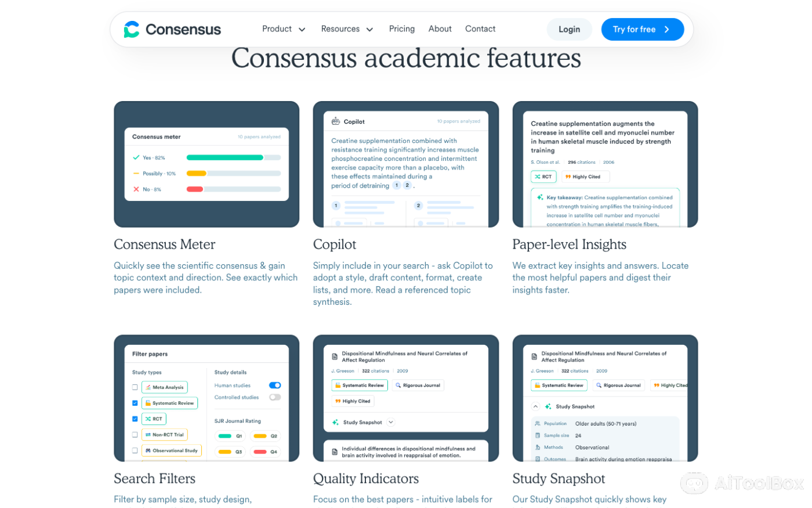Select the Q1 journal rating pill
812x508 pixels.
(230, 436)
